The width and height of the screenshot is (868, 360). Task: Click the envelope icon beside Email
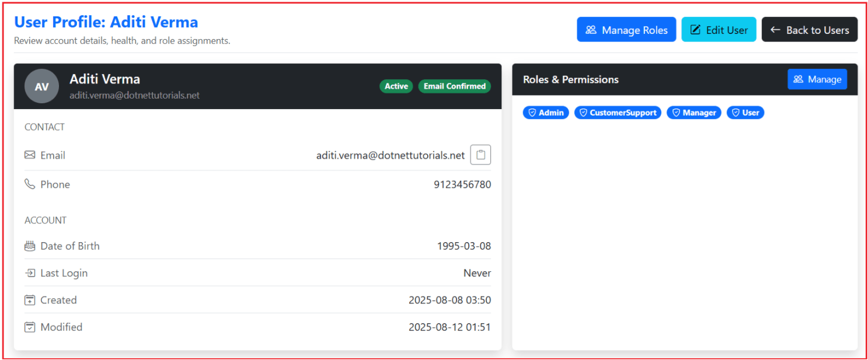30,155
